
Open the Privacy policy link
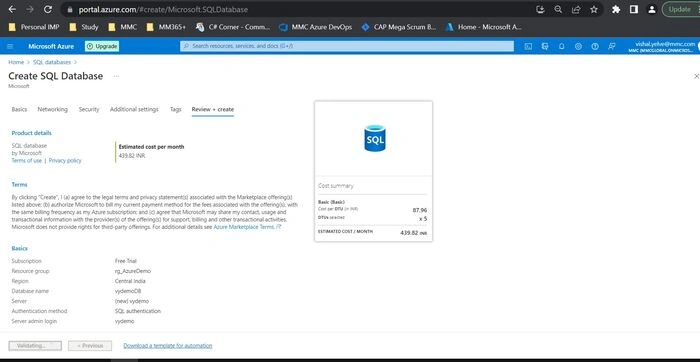65,161
